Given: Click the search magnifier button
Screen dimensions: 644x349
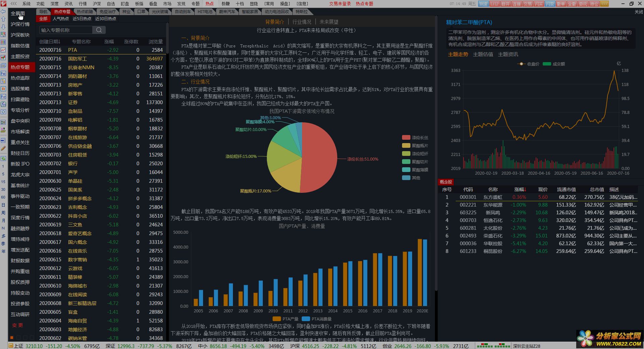Looking at the screenshot, I should coord(99,30).
